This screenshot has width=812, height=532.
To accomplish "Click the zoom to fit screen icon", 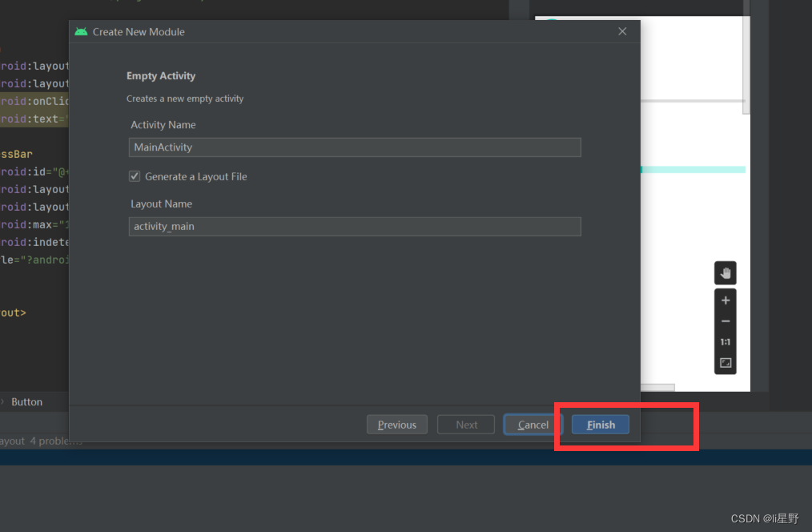I will point(725,363).
